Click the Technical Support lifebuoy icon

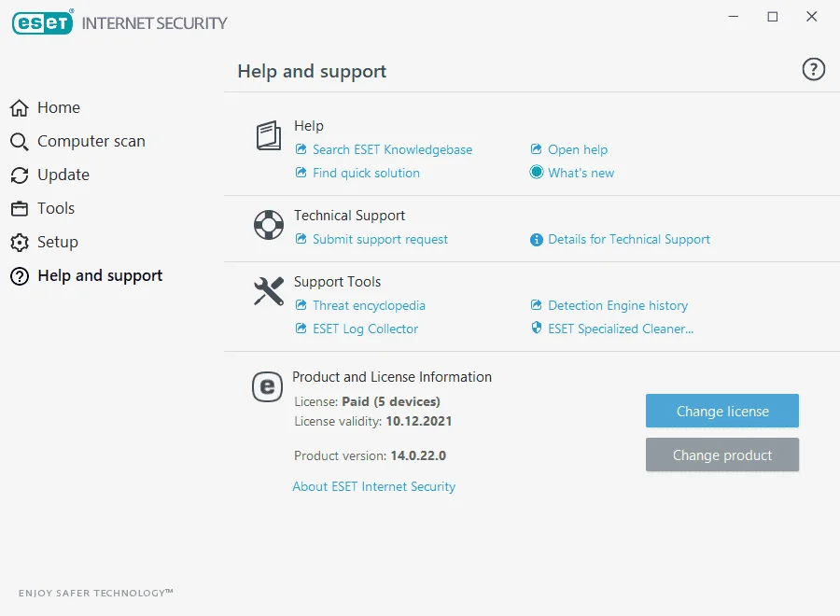269,225
